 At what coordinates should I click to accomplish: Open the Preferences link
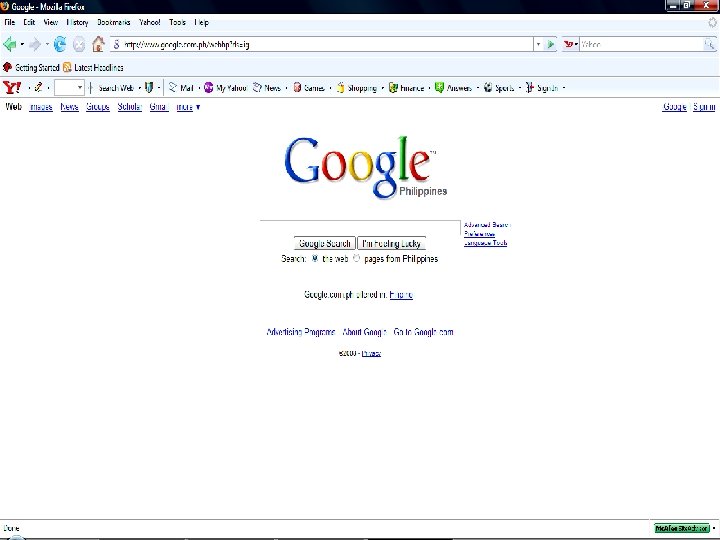(479, 234)
